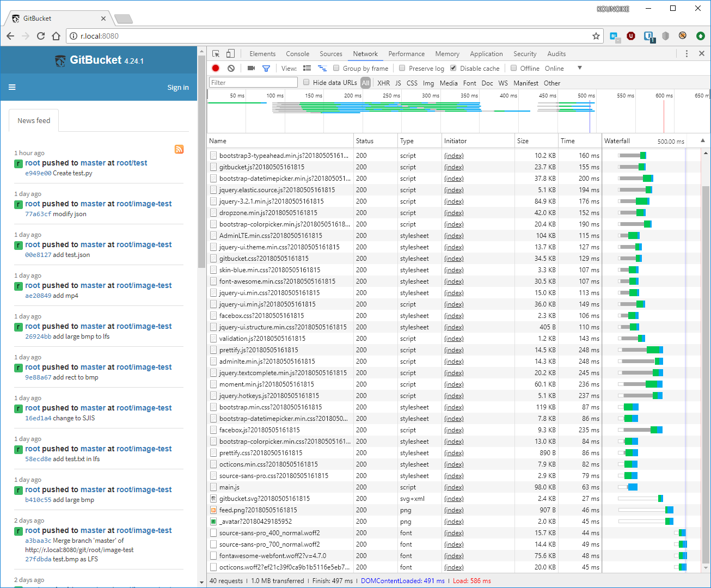Bookmark this page with the star icon
The width and height of the screenshot is (711, 588).
596,36
